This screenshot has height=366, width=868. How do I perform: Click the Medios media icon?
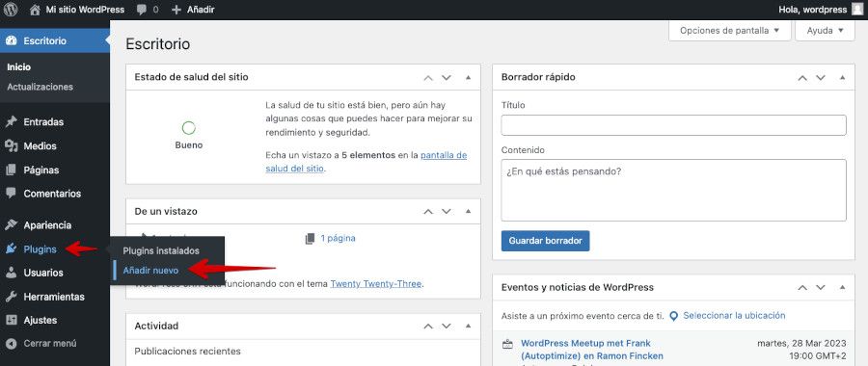11,146
